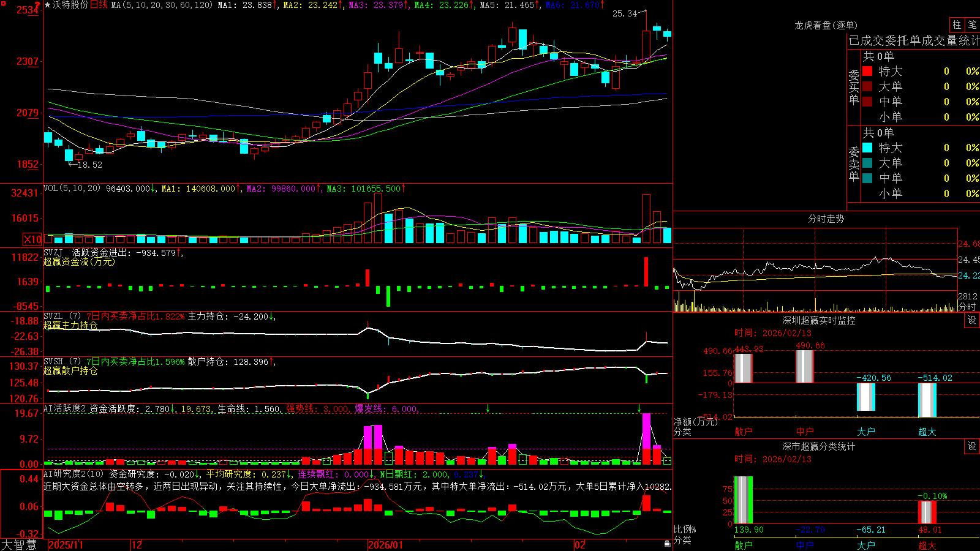This screenshot has width=980, height=551.
Task: Click the X10 volume scale button
Action: click(32, 239)
